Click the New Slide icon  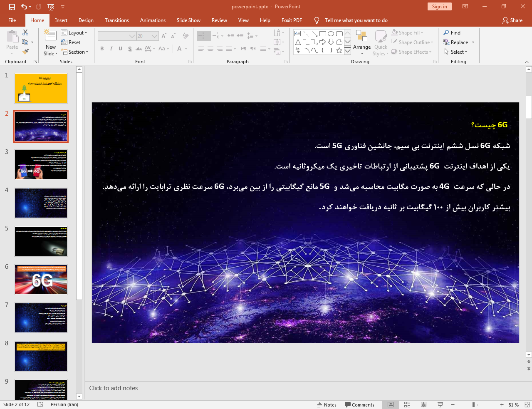50,35
